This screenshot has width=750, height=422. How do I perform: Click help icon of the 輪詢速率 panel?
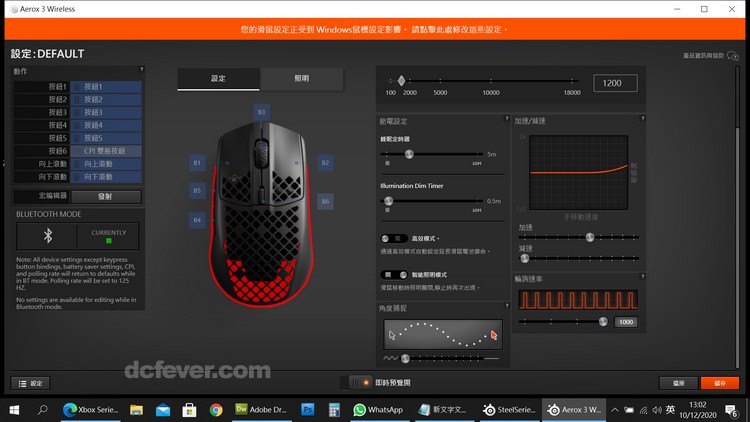pyautogui.click(x=642, y=276)
